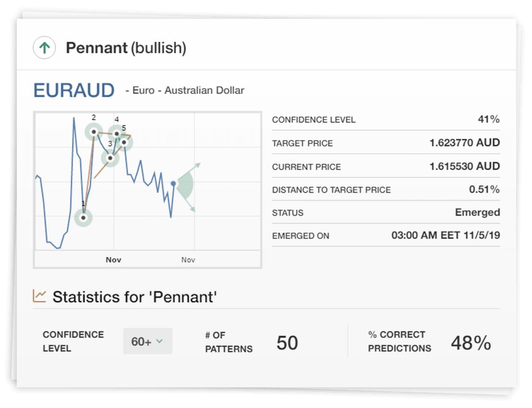The image size is (532, 408).
Task: Click the Emerged On date value
Action: click(446, 236)
